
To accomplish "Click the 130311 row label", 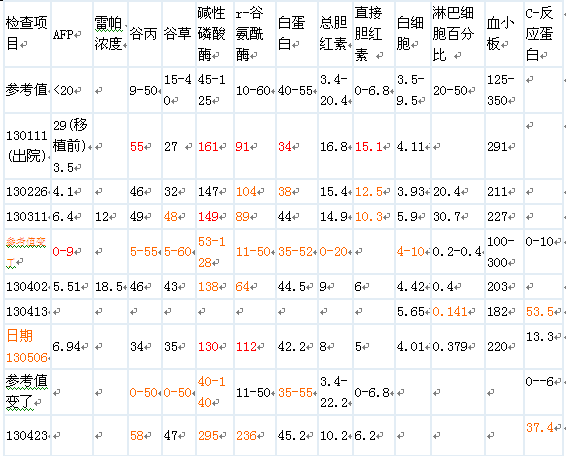I will (x=27, y=216).
